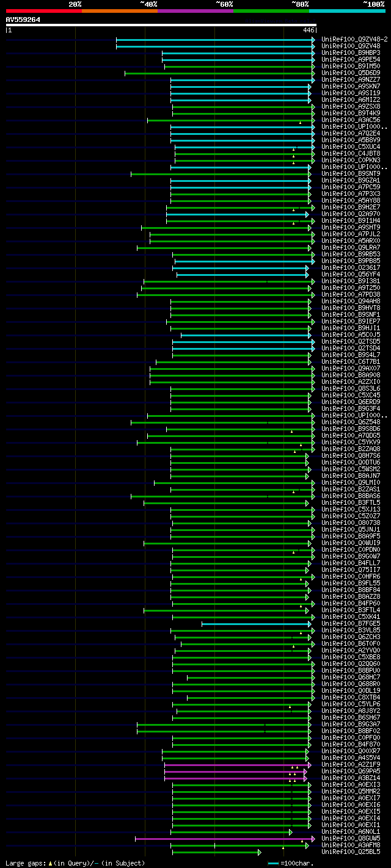View the UniRef100_B9SNT9 entry
This screenshot has height=868, width=391.
pyautogui.click(x=351, y=173)
